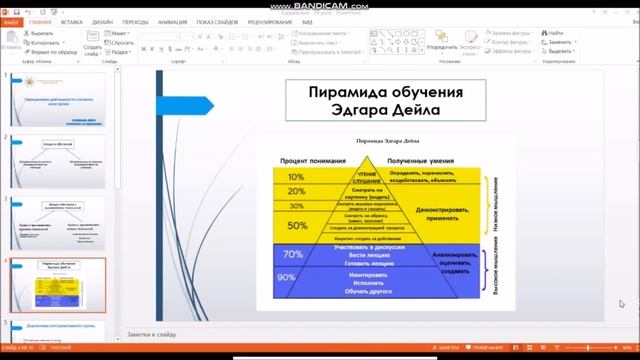Screen dimensions: 640x360
Task: Click the Save icon in quick access toolbar
Action: pyautogui.click(x=17, y=13)
